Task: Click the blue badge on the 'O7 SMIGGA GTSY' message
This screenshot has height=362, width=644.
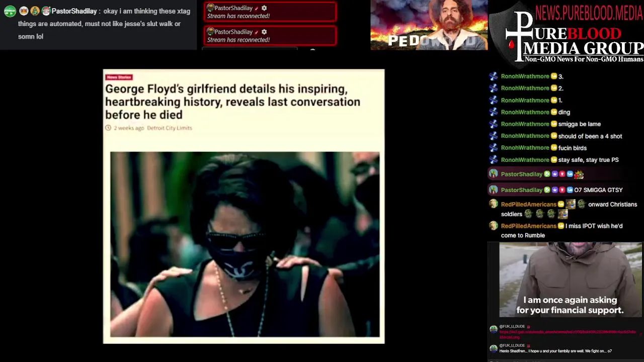Action: coord(570,190)
